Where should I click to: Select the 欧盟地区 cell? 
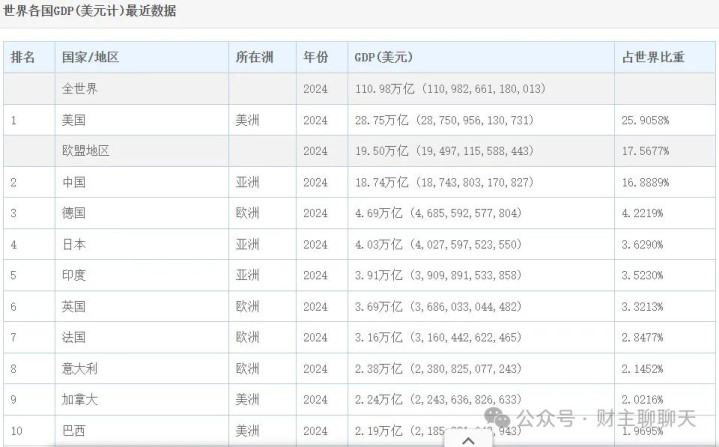coord(86,151)
